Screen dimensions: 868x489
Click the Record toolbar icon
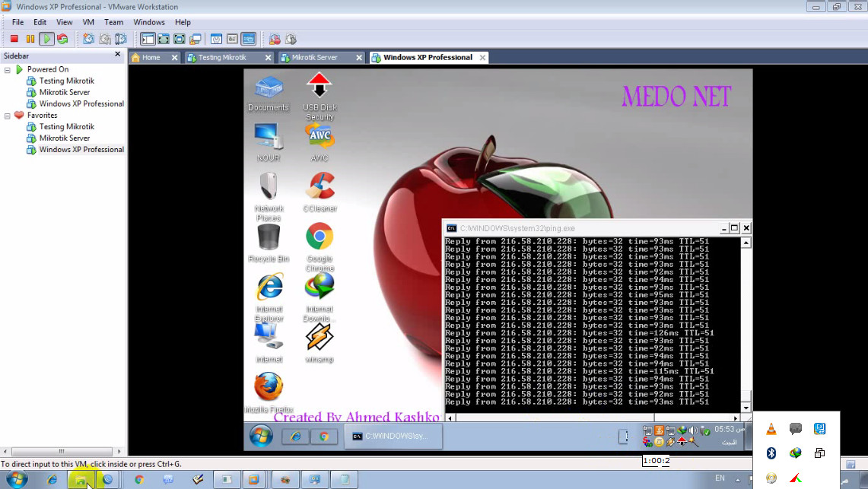point(275,39)
